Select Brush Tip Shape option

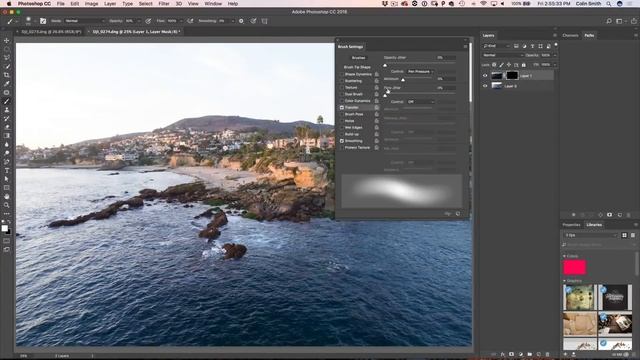tap(357, 67)
